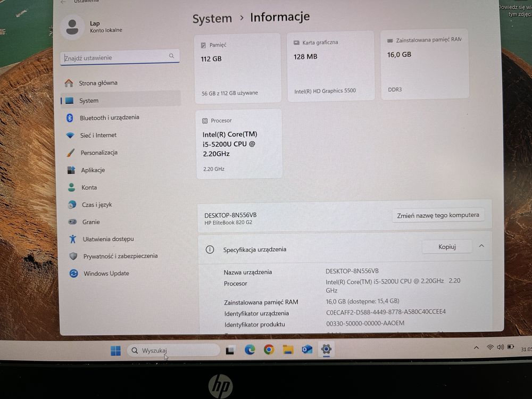532x399 pixels.
Task: Select System in the sidebar
Action: pos(120,101)
